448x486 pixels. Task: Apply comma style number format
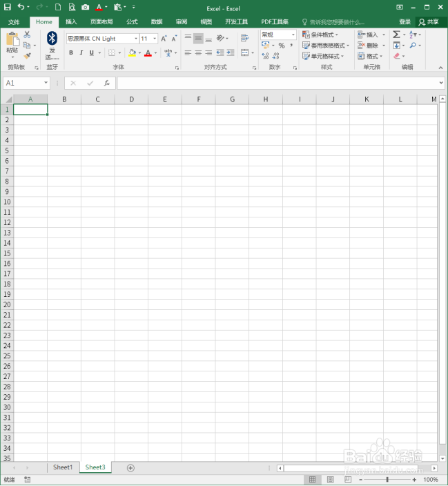[291, 46]
